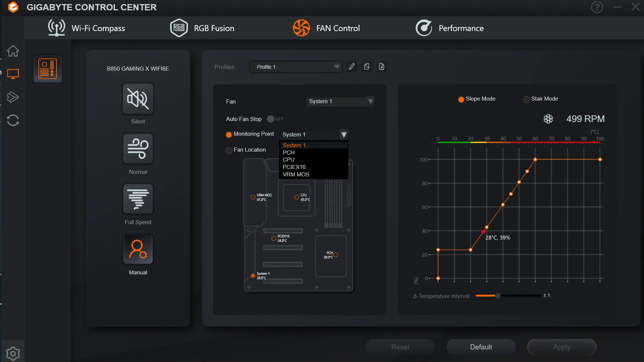Open the arrow-shaped sidebar icon
This screenshot has height=362, width=644.
pos(13,97)
